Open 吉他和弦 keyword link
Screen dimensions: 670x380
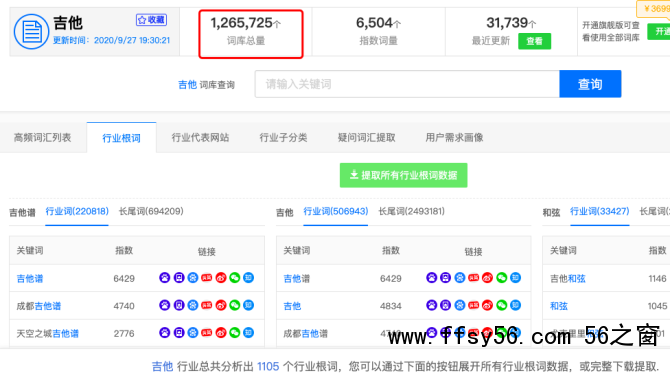(x=567, y=279)
